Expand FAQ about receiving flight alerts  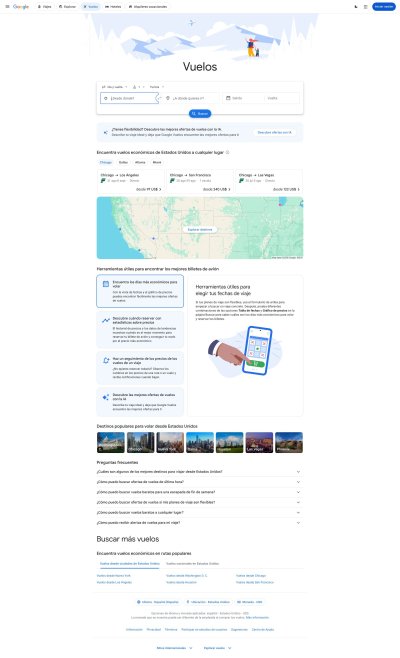[200, 523]
